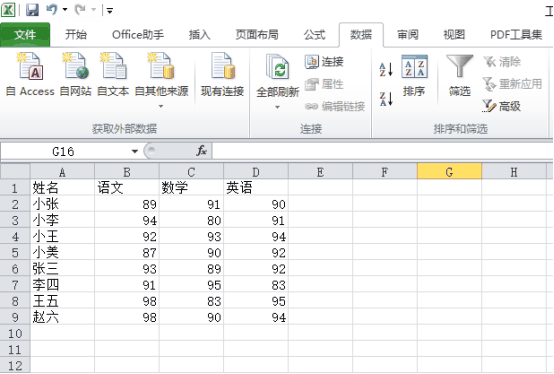The image size is (554, 374).
Task: Open the PDF工具集 tab
Action: (516, 35)
